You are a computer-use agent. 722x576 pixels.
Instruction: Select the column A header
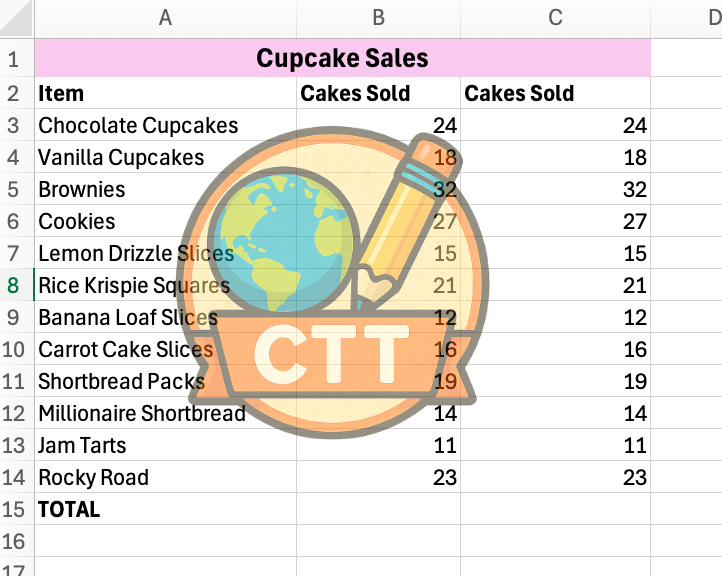click(x=165, y=17)
